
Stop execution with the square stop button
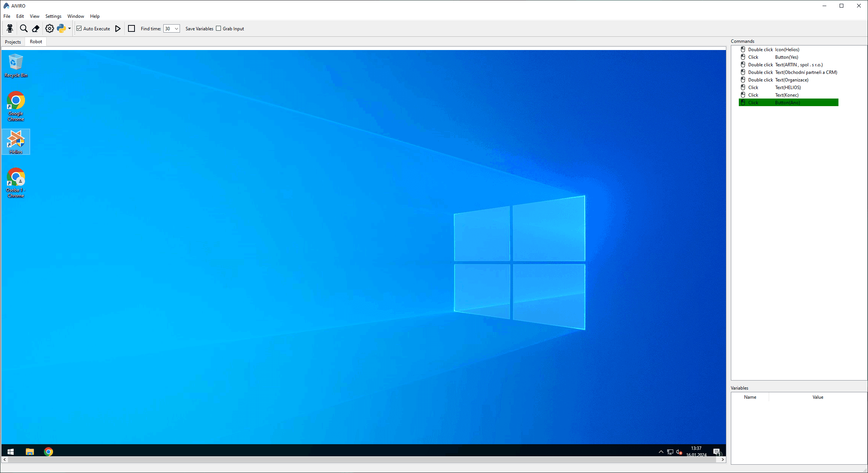[x=131, y=28]
